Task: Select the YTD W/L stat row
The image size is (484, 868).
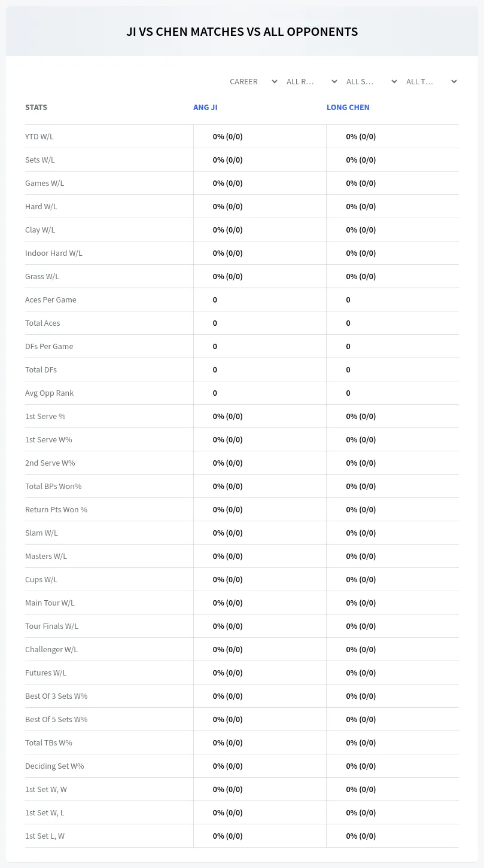Action: tap(242, 136)
